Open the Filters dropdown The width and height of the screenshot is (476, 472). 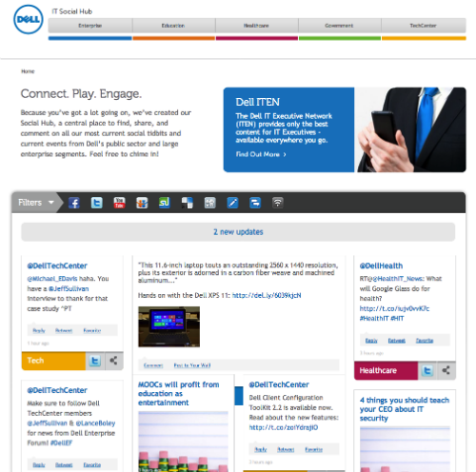[36, 203]
